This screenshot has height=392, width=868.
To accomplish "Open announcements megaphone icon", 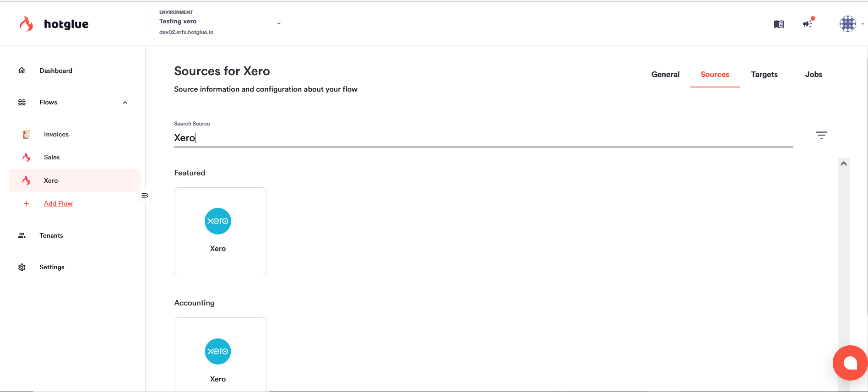I will click(x=808, y=23).
